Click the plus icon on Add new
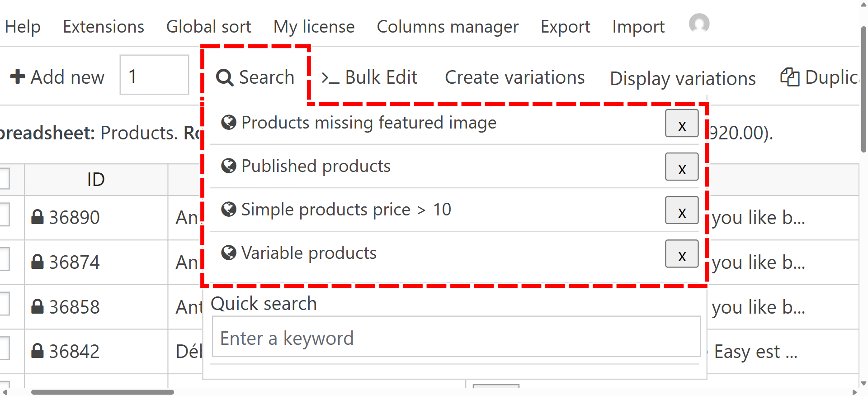The height and width of the screenshot is (396, 868). [x=18, y=76]
